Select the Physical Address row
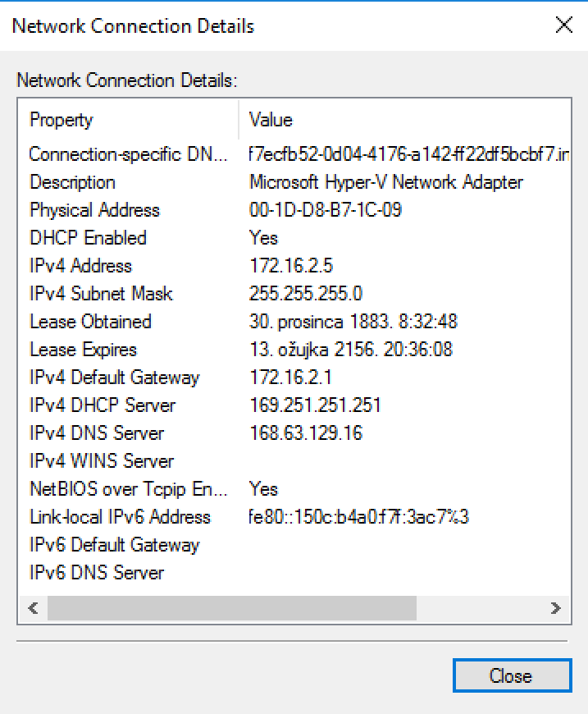The height and width of the screenshot is (714, 588). [294, 210]
